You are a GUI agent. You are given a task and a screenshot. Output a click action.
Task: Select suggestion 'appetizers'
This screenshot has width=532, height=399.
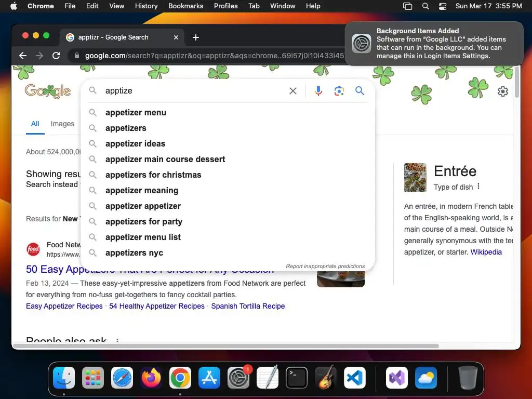pyautogui.click(x=228, y=128)
